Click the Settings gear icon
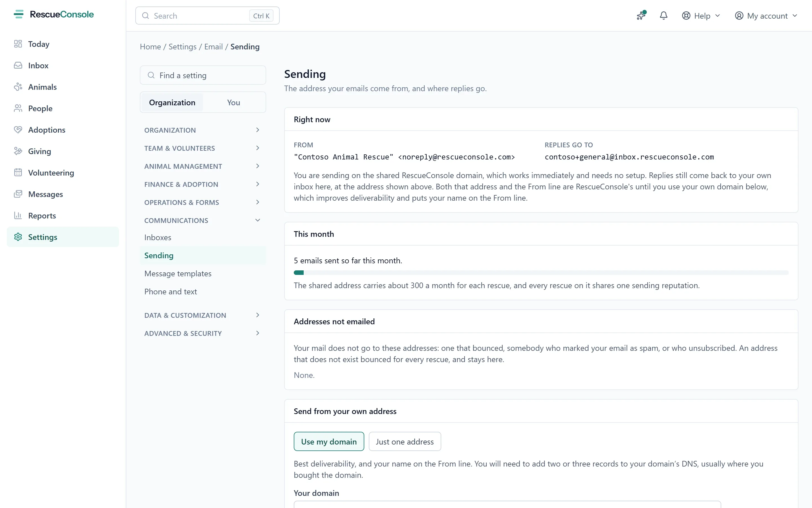 tap(18, 237)
